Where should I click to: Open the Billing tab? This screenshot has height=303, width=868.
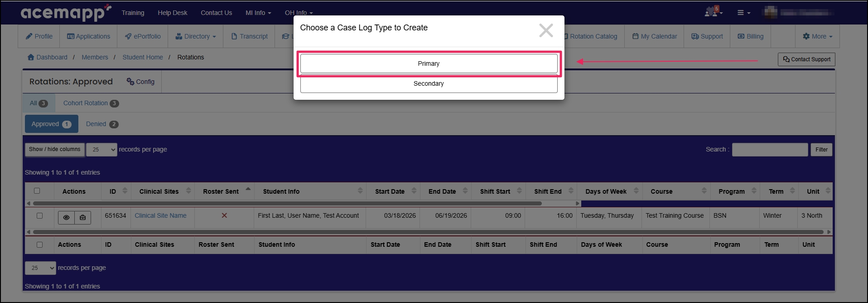point(751,36)
